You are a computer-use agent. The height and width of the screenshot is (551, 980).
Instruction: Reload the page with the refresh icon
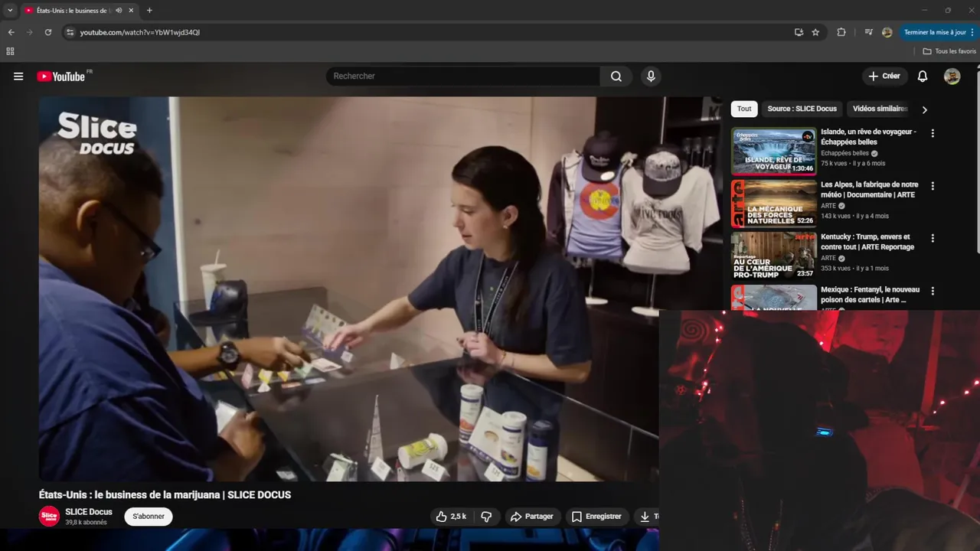47,32
